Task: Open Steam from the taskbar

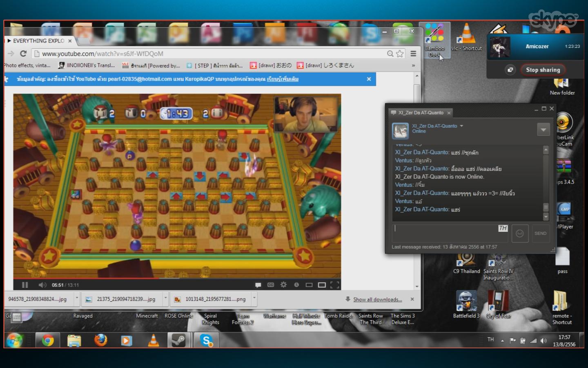Action: (x=178, y=340)
